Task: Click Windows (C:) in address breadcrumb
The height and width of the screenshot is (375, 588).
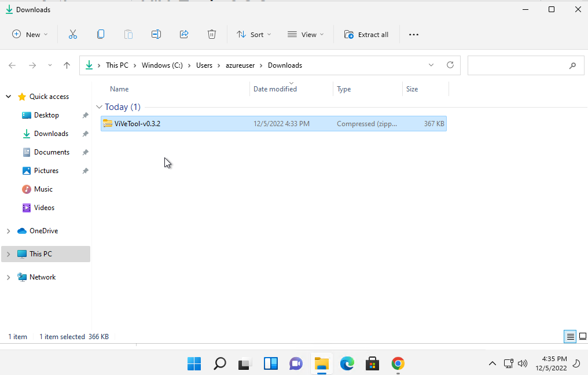Action: 162,65
